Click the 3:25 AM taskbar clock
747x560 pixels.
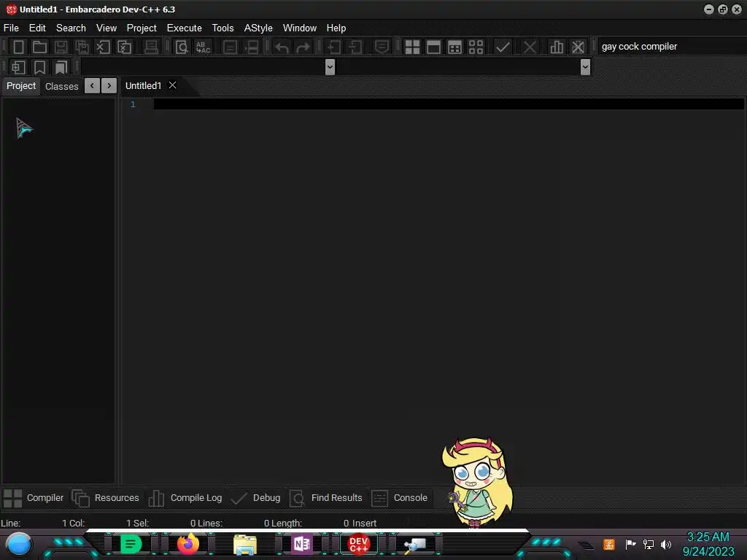click(x=708, y=537)
